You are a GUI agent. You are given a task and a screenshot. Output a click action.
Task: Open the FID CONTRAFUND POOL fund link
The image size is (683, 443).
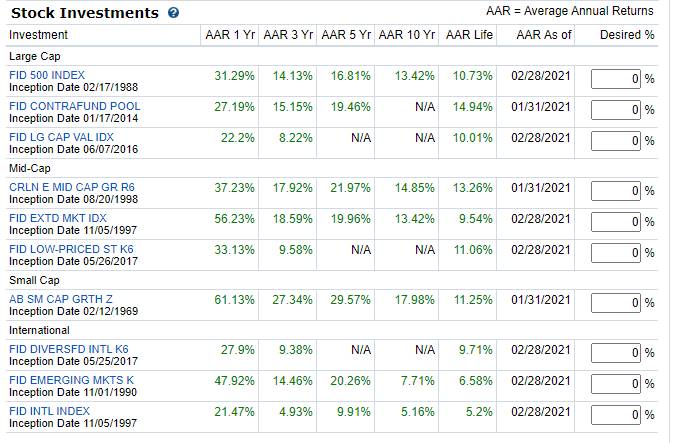pos(74,106)
